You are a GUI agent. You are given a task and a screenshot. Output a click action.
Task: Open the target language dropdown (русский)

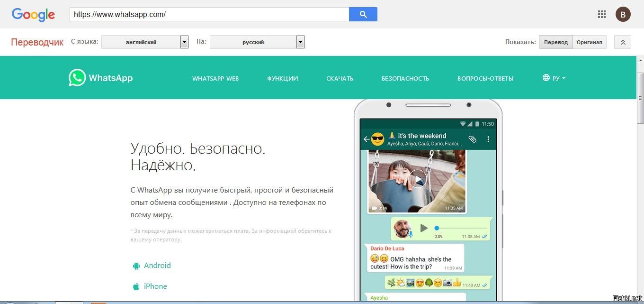click(x=257, y=42)
